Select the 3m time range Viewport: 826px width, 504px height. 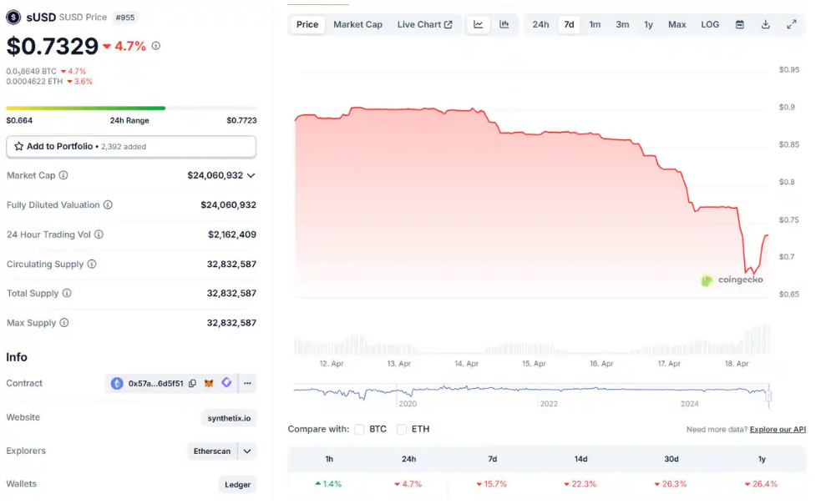click(x=622, y=24)
